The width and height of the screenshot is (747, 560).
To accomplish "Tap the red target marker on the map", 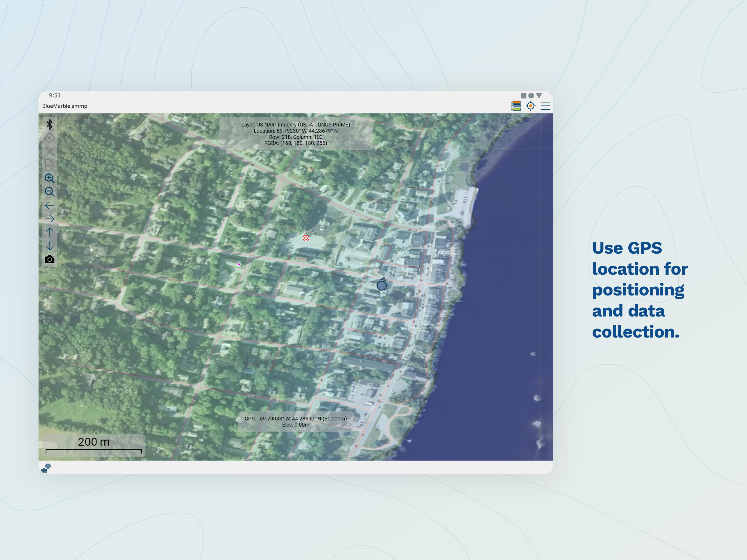I will pyautogui.click(x=306, y=238).
